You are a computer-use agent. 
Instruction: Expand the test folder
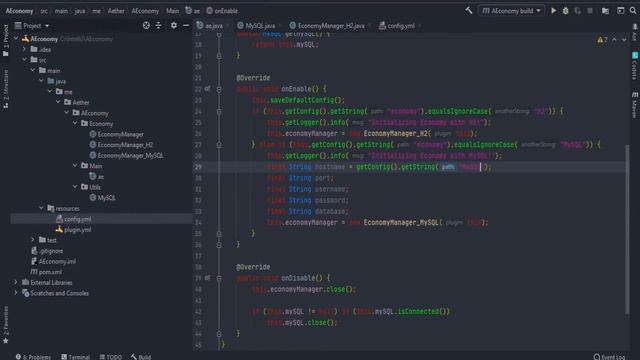click(33, 240)
